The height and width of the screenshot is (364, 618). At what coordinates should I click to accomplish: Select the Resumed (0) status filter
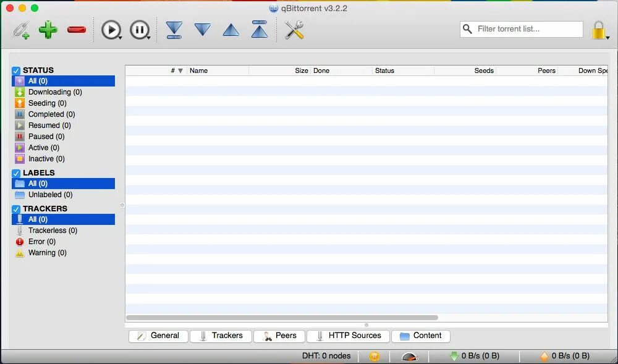click(64, 125)
